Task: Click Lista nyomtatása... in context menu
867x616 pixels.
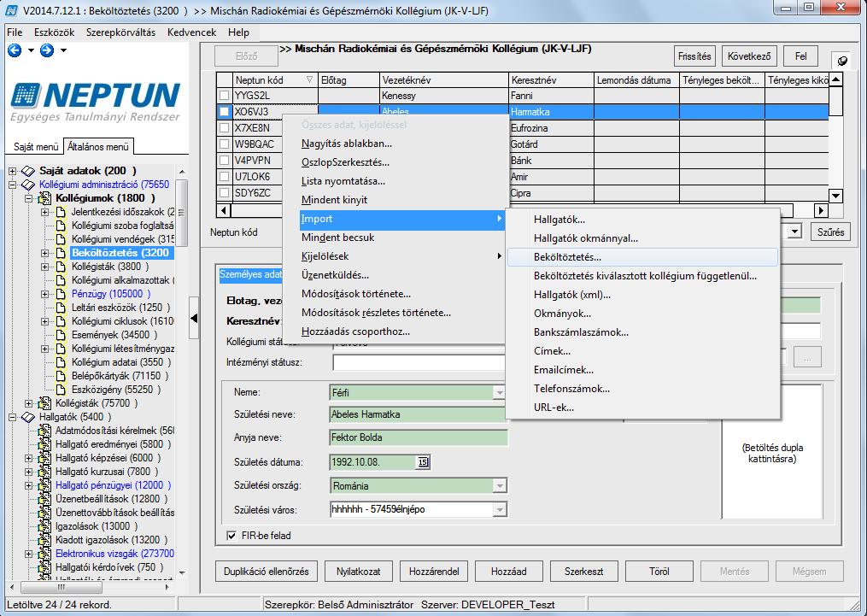Action: click(x=402, y=181)
